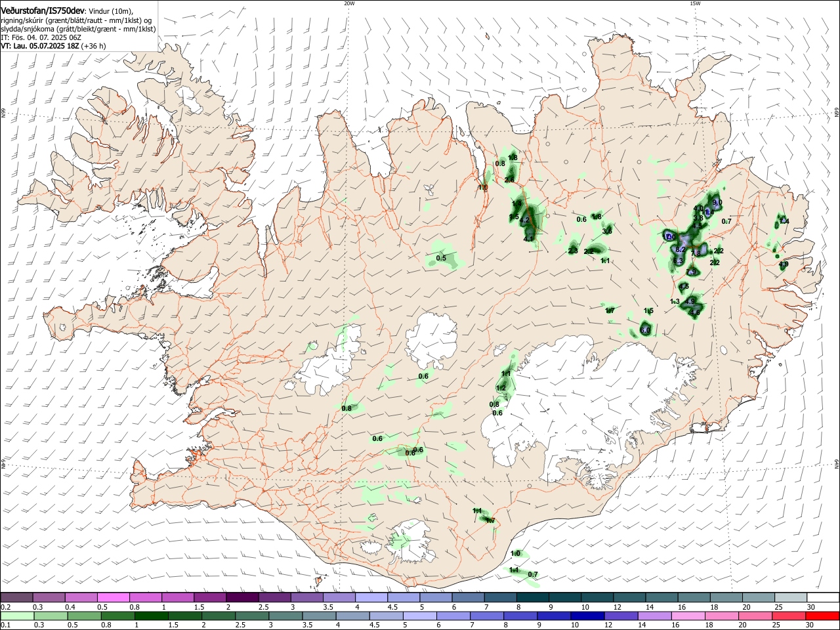This screenshot has width=840, height=630.
Task: Click the 7.8 precipitation value on the map
Action: pos(696,253)
